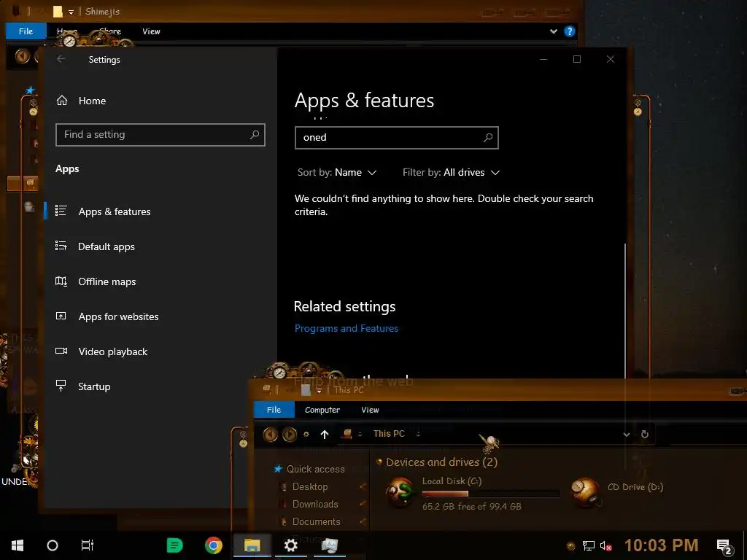
Task: Open View tab in This PC window
Action: pos(370,410)
